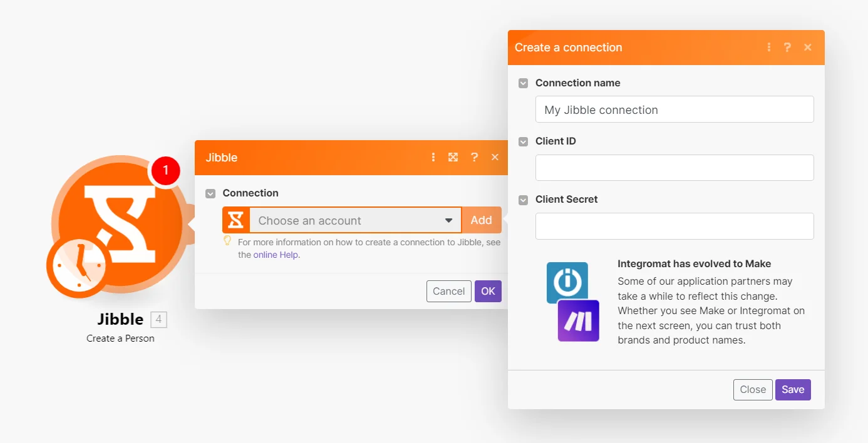Click the Create a Person label
The height and width of the screenshot is (443, 868).
click(x=120, y=339)
